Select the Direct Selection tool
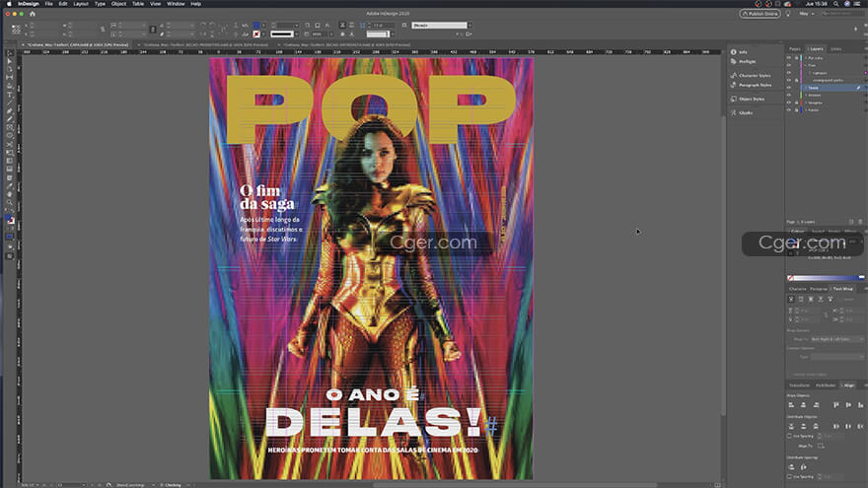The image size is (868, 488). pyautogui.click(x=10, y=61)
